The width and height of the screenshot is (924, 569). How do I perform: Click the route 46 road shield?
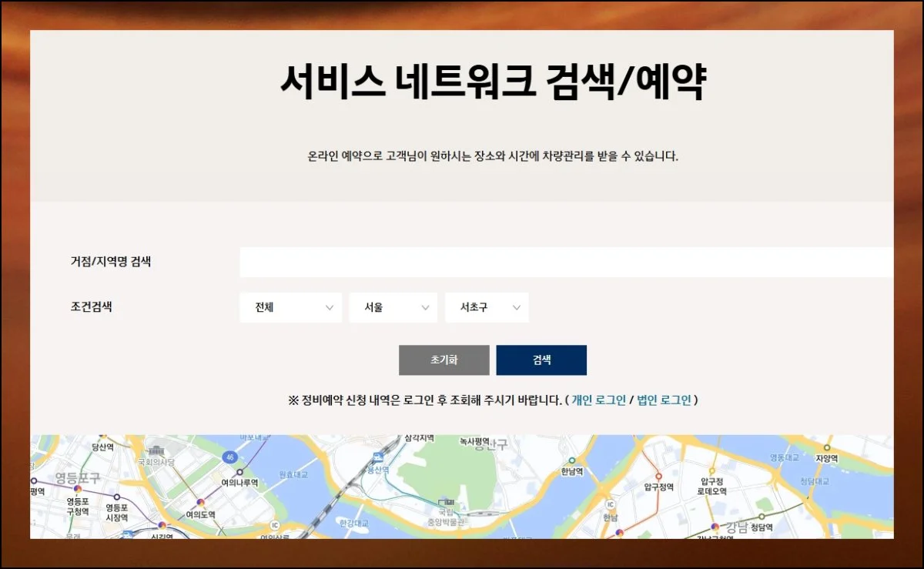230,457
